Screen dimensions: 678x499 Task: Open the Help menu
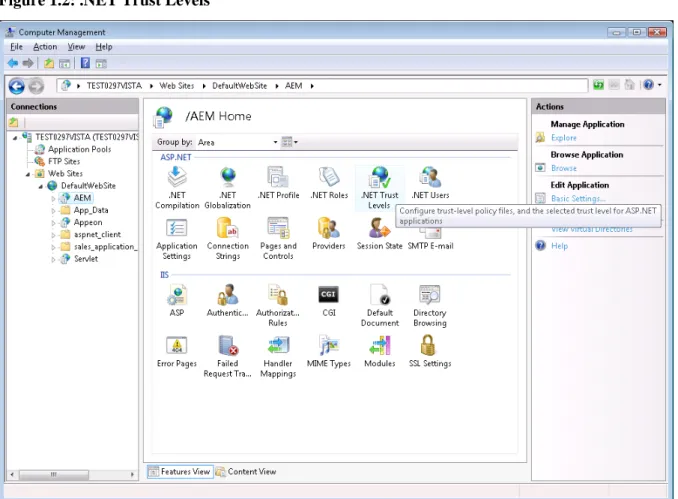click(104, 47)
